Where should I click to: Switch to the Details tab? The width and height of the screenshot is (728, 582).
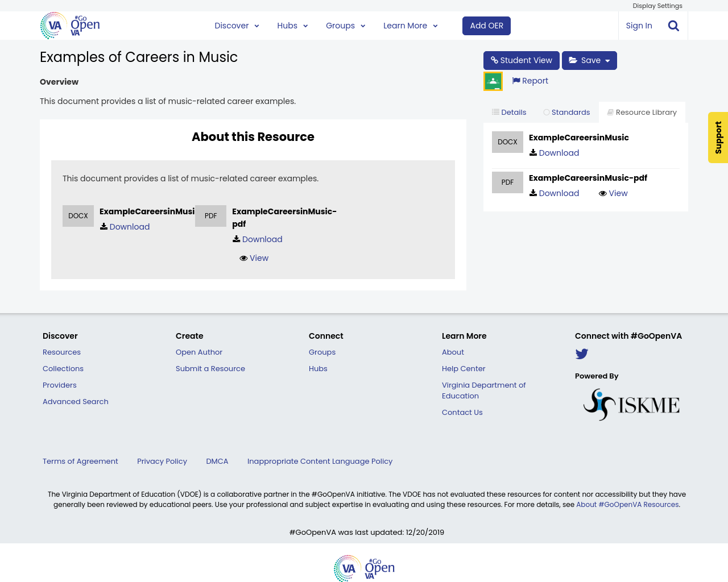(x=509, y=113)
